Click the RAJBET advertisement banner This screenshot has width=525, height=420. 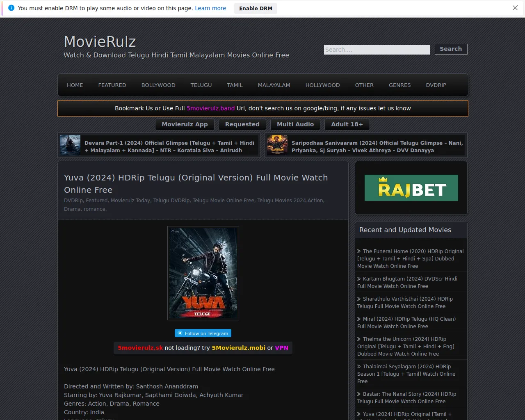pos(411,188)
